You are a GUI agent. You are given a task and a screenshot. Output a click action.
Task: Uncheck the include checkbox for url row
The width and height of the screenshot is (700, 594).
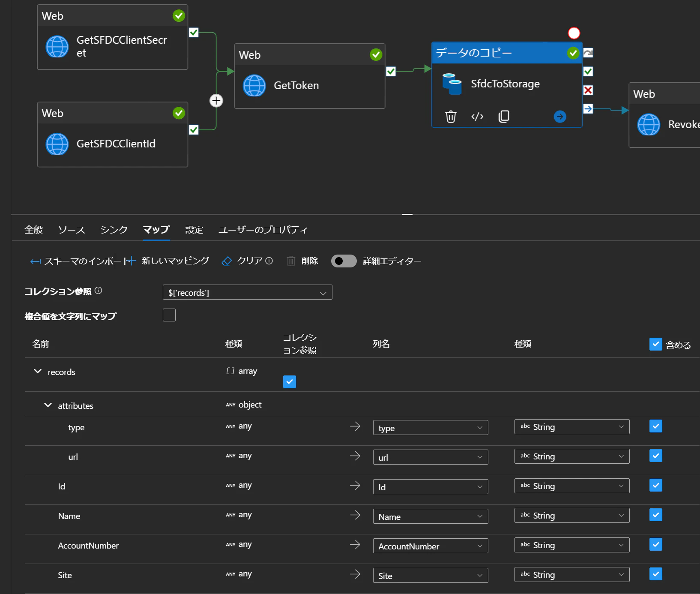click(655, 456)
